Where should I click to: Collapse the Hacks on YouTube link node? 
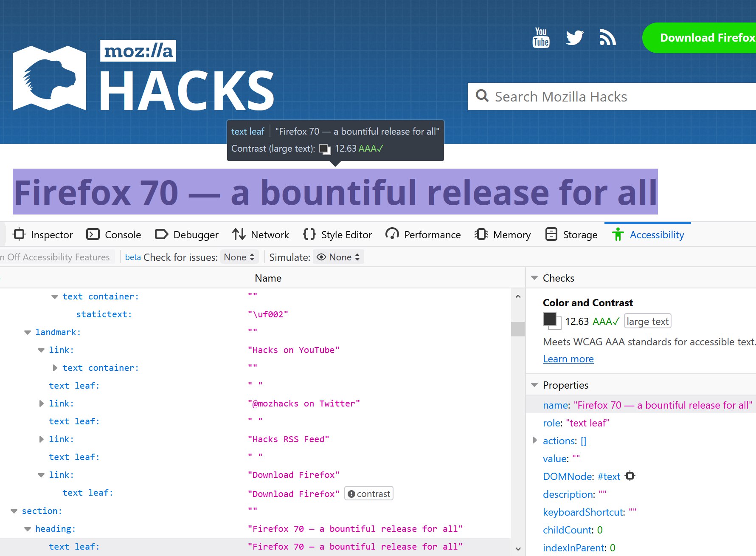click(41, 350)
